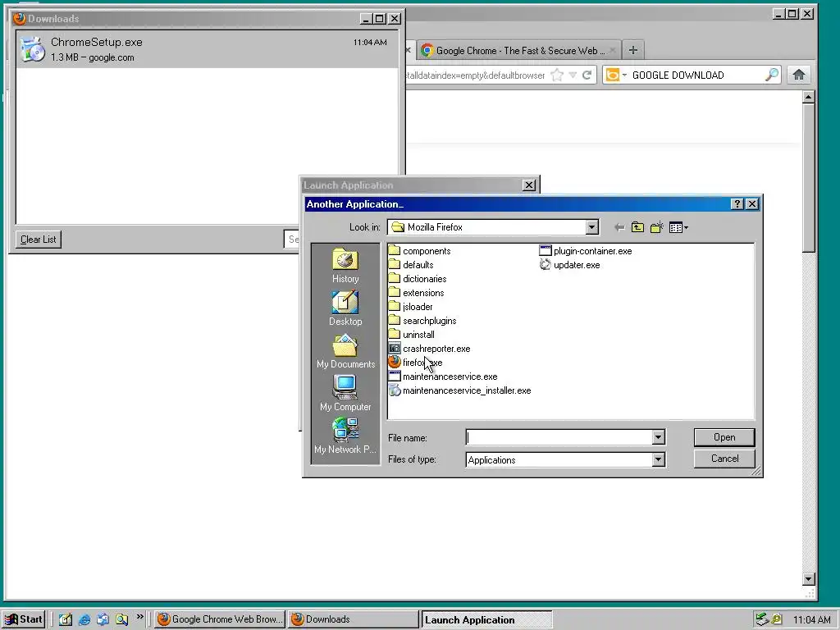Close the Launch Application dialog
Image resolution: width=840 pixels, height=630 pixels.
pyautogui.click(x=529, y=185)
